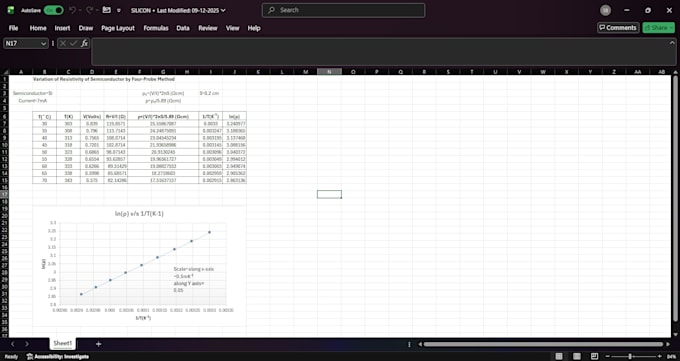
Task: Click the formula bar Cancel icon
Action: (63, 43)
